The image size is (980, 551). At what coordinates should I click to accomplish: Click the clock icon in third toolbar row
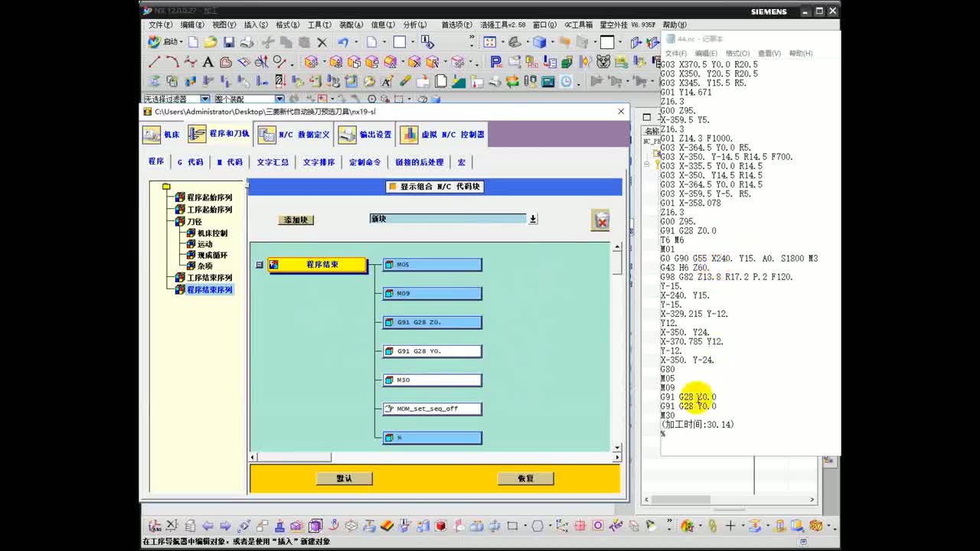pyautogui.click(x=566, y=81)
